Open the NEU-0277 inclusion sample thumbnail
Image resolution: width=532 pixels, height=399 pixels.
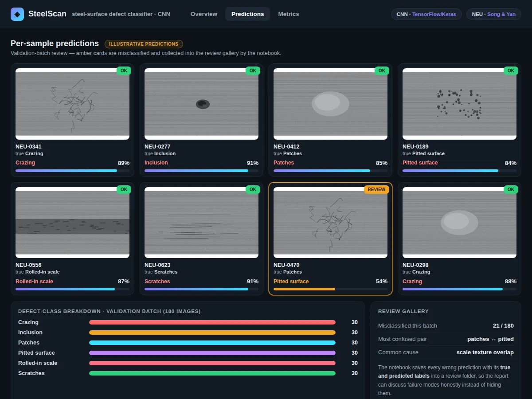point(201,104)
